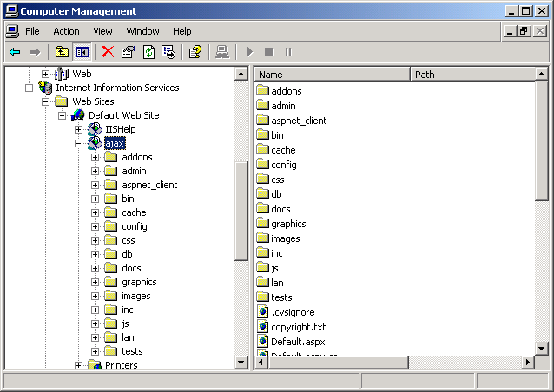
Task: Click the Help toolbar icon
Action: 195,52
